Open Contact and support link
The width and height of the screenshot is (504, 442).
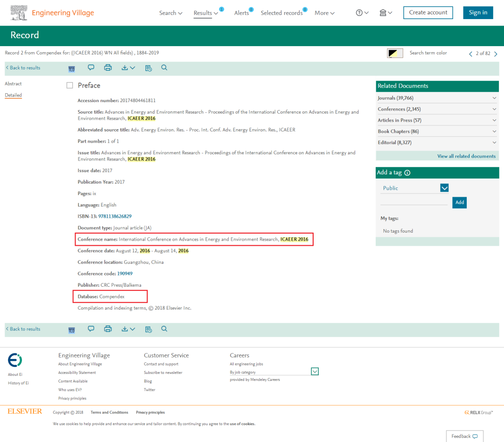click(x=161, y=364)
